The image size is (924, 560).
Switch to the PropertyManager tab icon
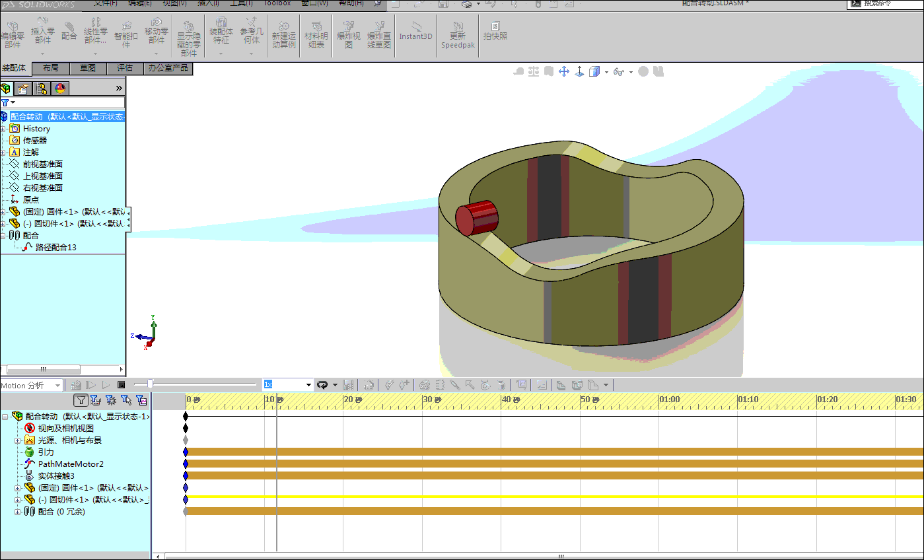(24, 88)
